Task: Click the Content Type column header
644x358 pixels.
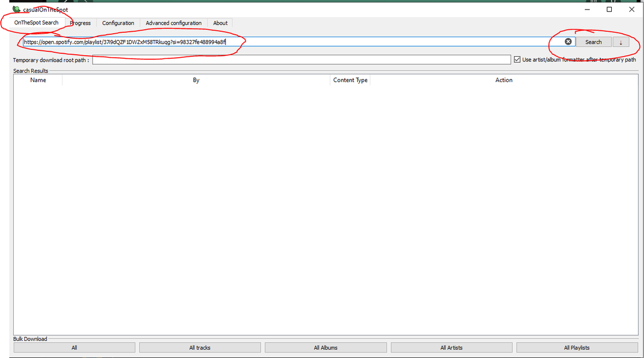Action: [350, 80]
